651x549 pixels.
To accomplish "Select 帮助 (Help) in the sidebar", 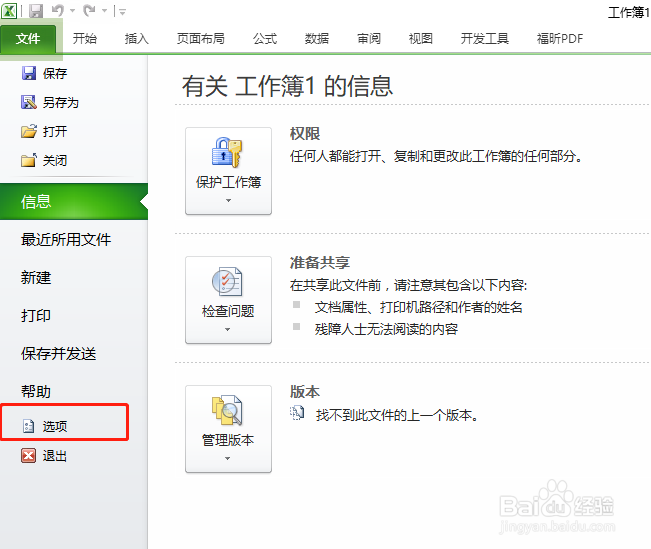I will (36, 392).
